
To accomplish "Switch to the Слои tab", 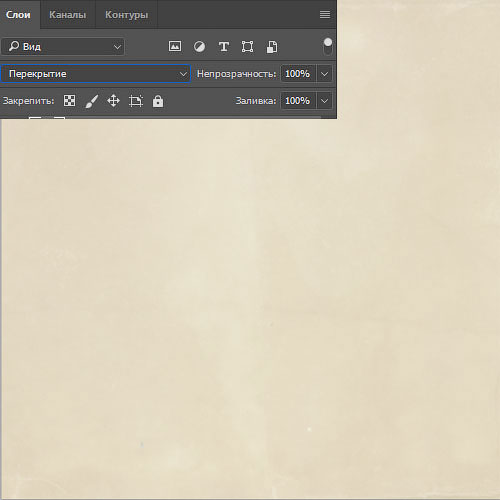I will (19, 15).
